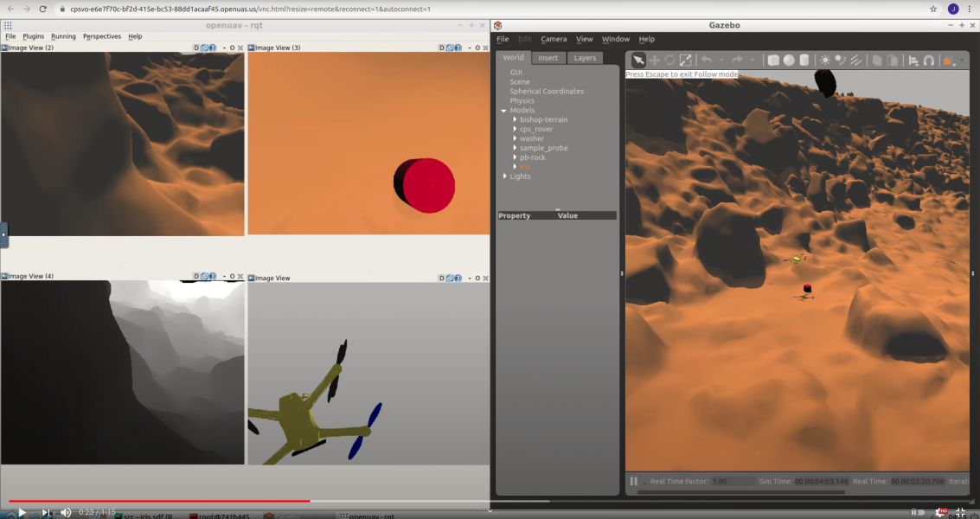Insert a cylinder shape
Screen dimensions: 980x519
pyautogui.click(x=804, y=61)
